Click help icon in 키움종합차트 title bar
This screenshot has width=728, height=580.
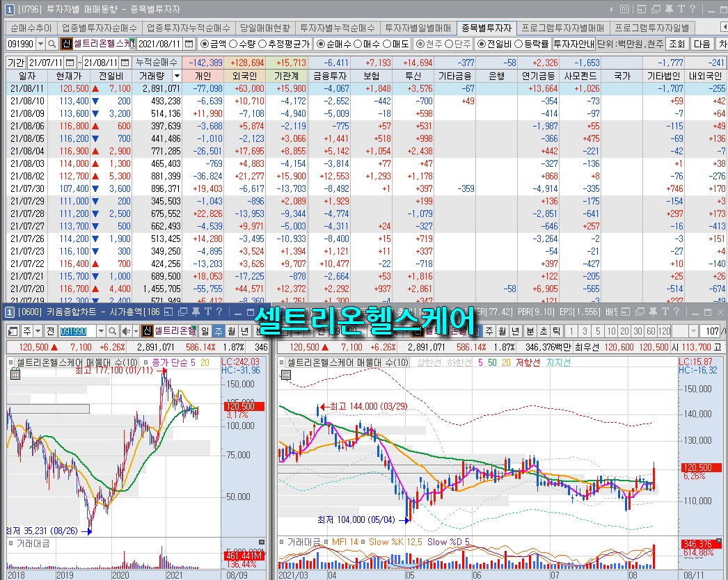[x=219, y=312]
